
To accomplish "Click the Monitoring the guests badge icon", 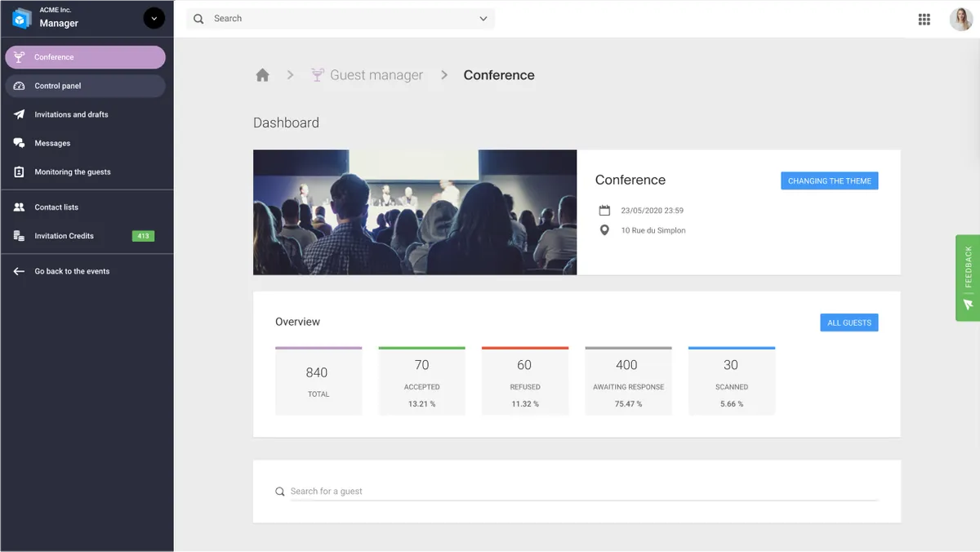I will 19,172.
